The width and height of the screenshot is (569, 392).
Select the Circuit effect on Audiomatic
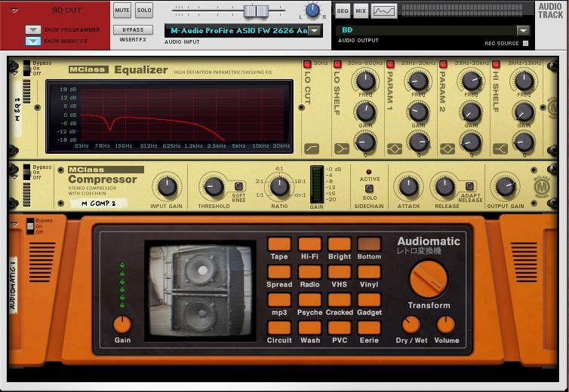pyautogui.click(x=279, y=328)
